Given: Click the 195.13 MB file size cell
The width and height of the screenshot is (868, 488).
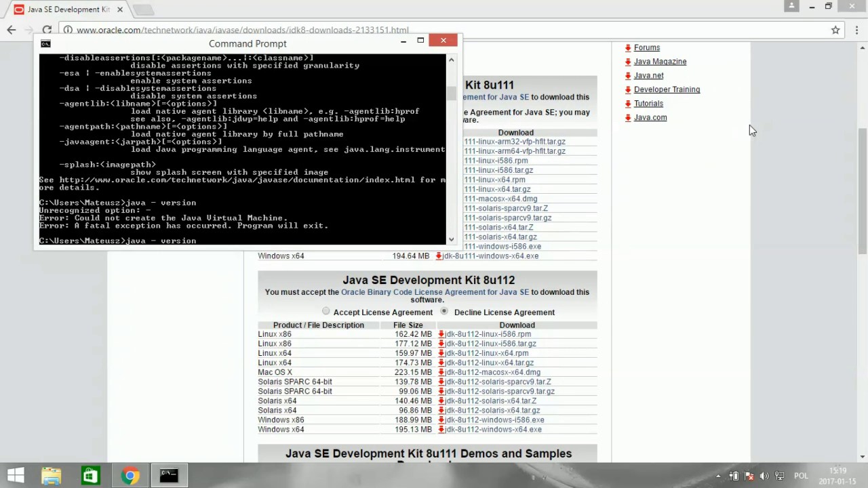Looking at the screenshot, I should (412, 429).
